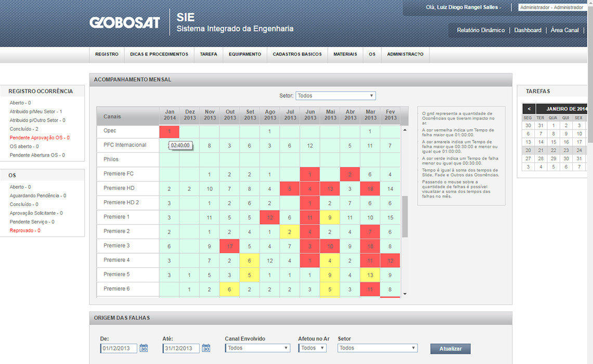593x364 pixels.
Task: Click the 'Fev 2013' column header
Action: (x=390, y=115)
